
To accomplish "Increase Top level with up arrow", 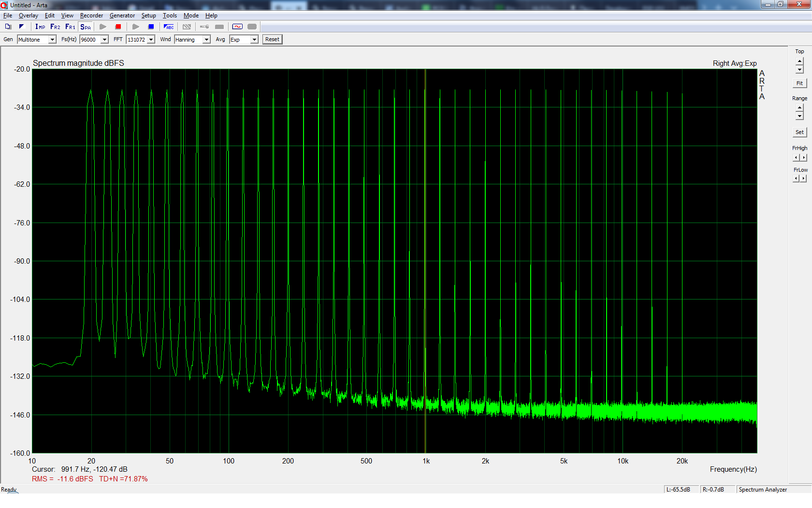I will click(x=799, y=61).
